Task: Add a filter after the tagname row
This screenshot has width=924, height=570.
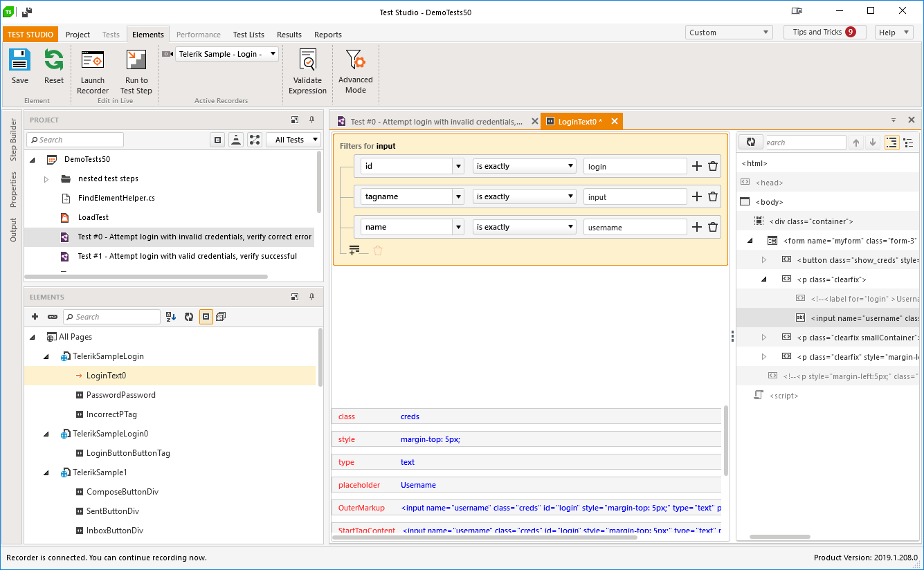Action: tap(697, 196)
